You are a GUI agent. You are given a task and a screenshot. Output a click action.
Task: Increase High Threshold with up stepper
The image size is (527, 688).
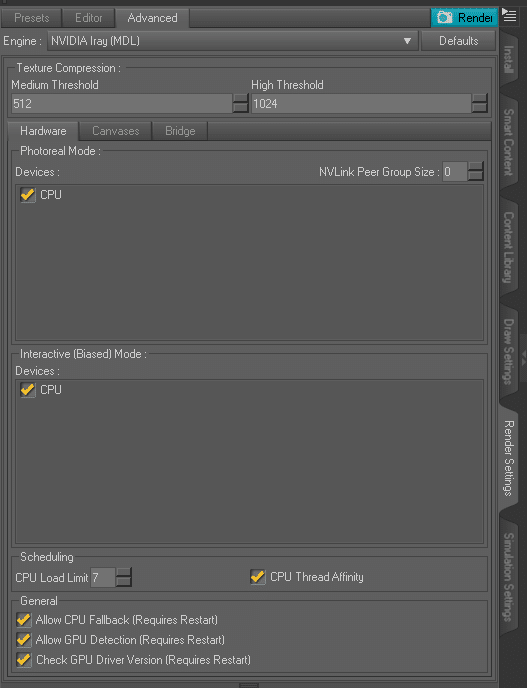pos(480,98)
